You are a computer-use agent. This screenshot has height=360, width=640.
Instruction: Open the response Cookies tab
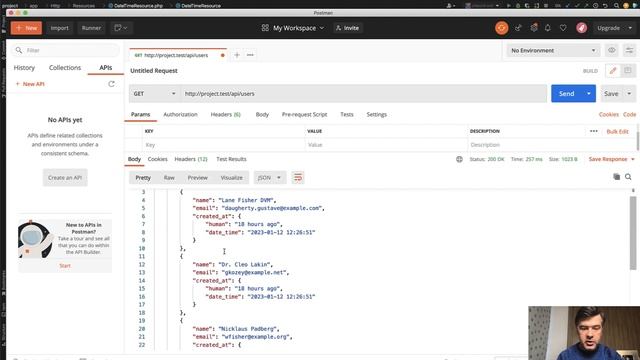click(x=158, y=159)
